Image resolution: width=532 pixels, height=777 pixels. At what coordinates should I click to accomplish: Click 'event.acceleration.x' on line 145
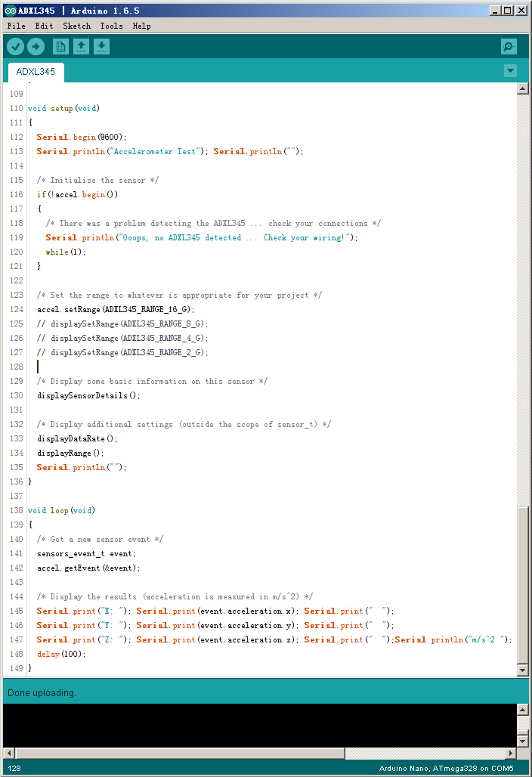[x=246, y=611]
